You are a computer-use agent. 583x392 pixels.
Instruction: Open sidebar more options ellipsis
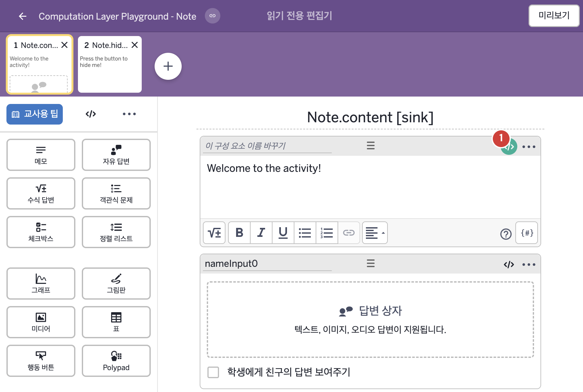point(129,114)
